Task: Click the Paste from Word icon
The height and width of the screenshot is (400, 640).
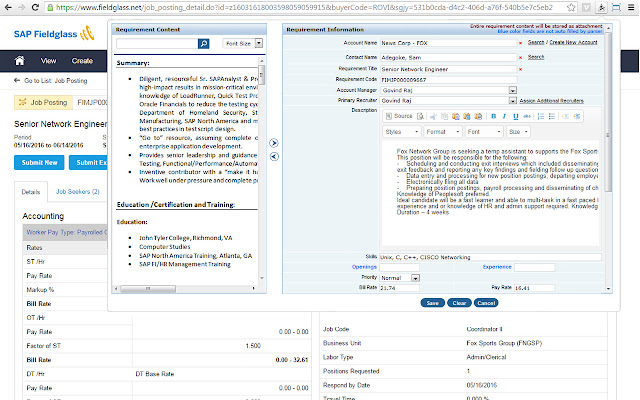Action: pyautogui.click(x=478, y=116)
